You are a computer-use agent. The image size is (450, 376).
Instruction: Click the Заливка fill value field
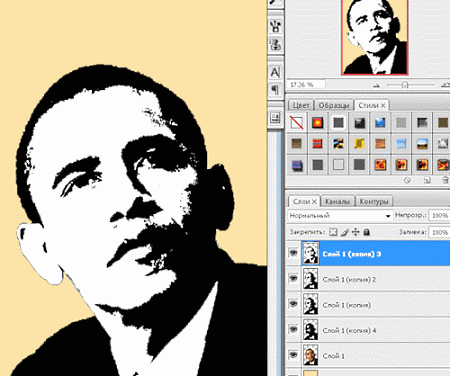tap(439, 232)
